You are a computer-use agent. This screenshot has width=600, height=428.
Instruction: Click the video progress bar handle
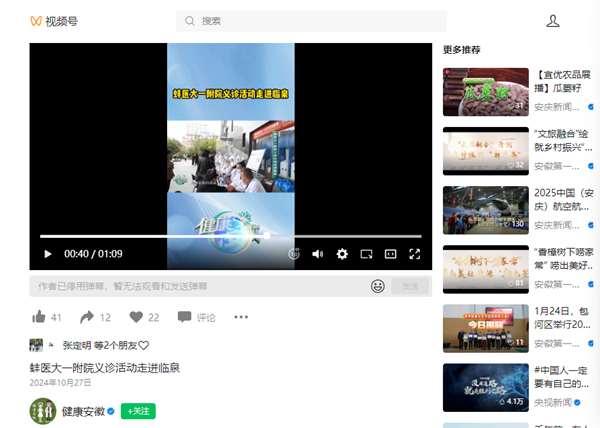click(x=267, y=236)
